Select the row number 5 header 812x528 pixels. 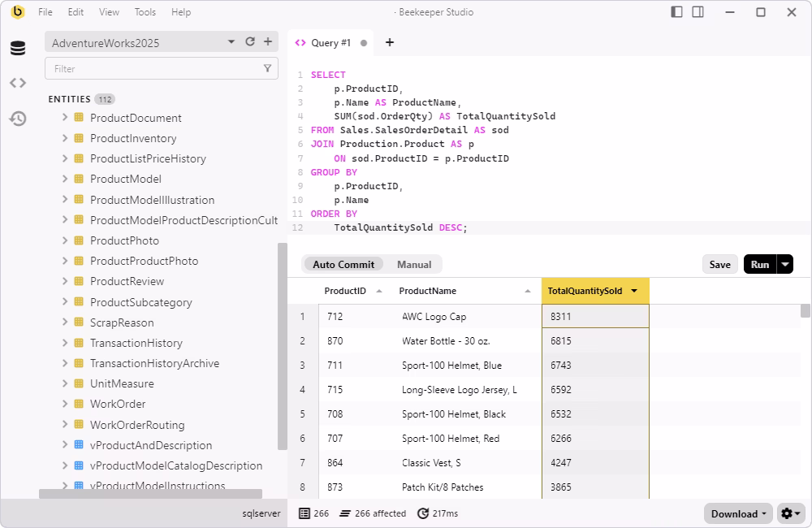302,414
